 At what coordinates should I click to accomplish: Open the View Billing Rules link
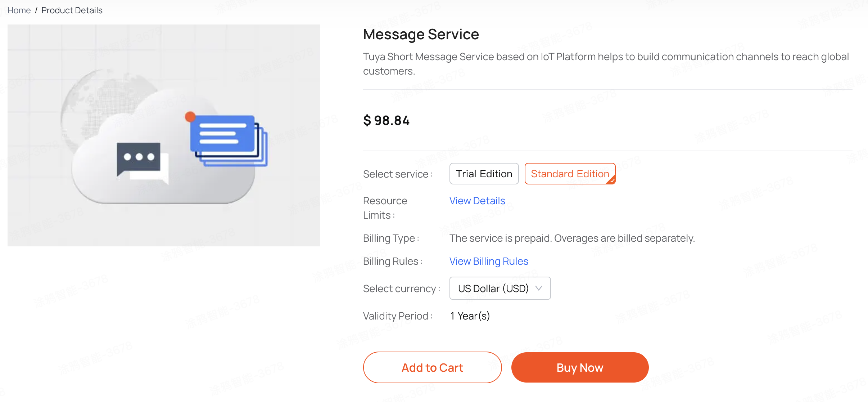(x=488, y=261)
